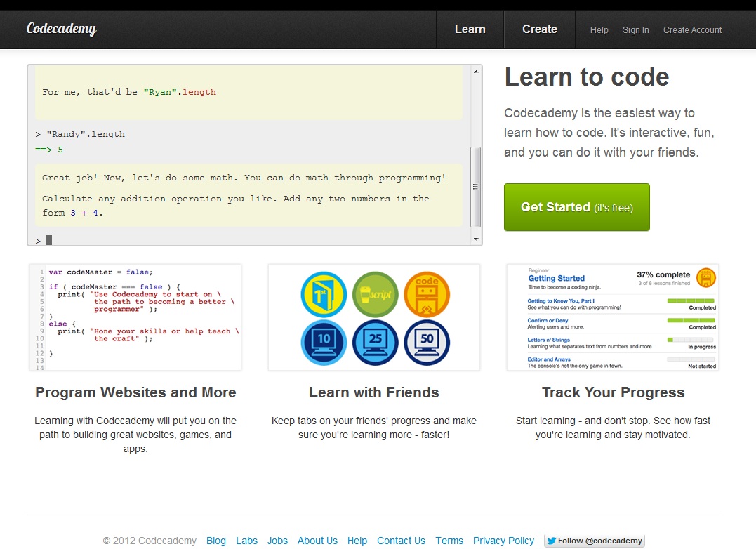Viewport: 756px width, 549px height.
Task: Click the blue '10' monitor badge
Action: coord(323,343)
